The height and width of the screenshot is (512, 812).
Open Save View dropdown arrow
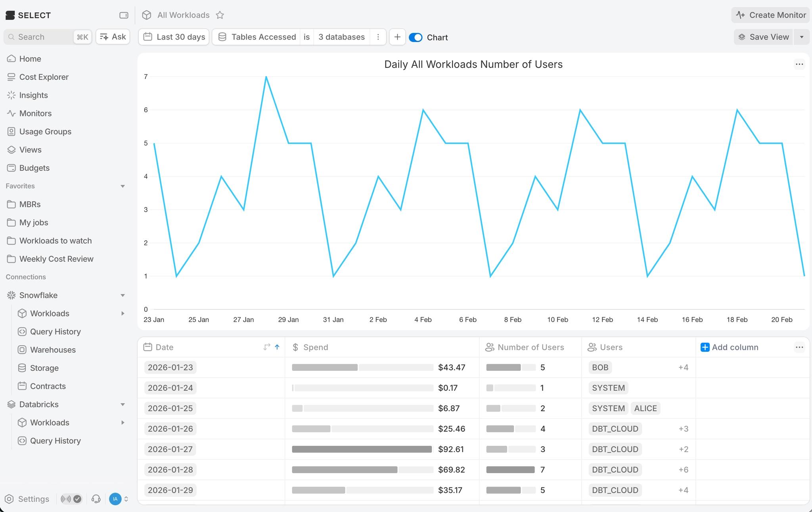tap(802, 37)
